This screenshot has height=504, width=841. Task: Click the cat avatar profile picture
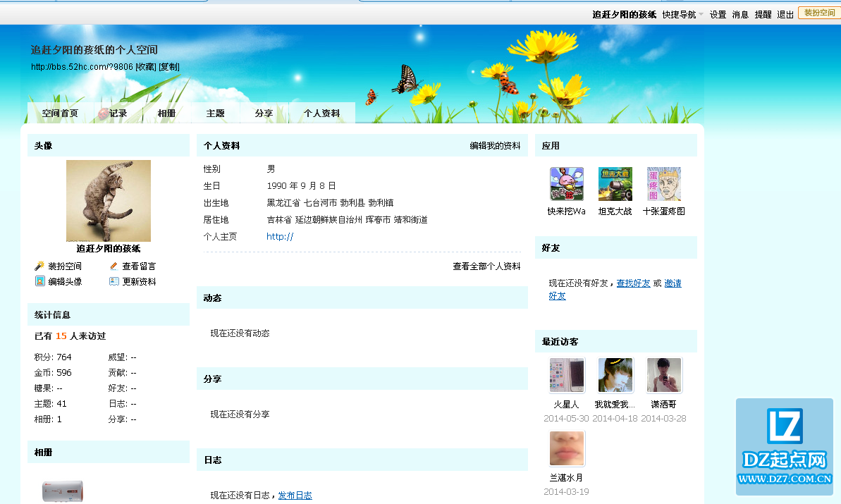[108, 201]
